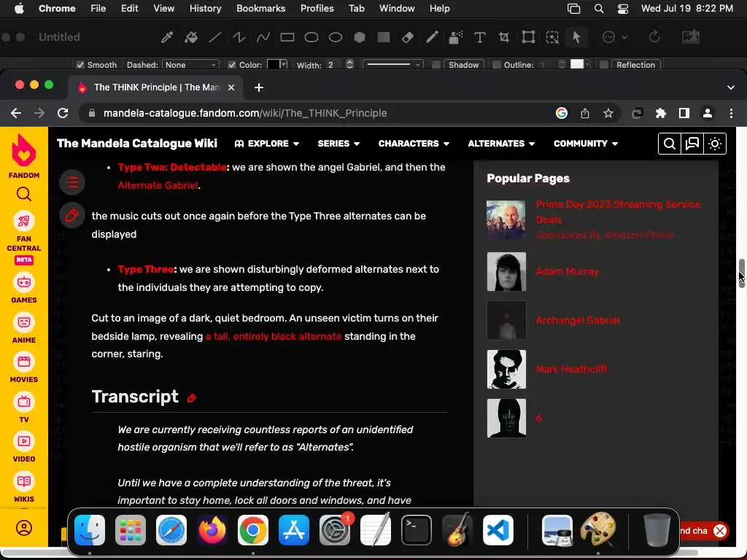
Task: Select the pencil tool
Action: tap(432, 37)
